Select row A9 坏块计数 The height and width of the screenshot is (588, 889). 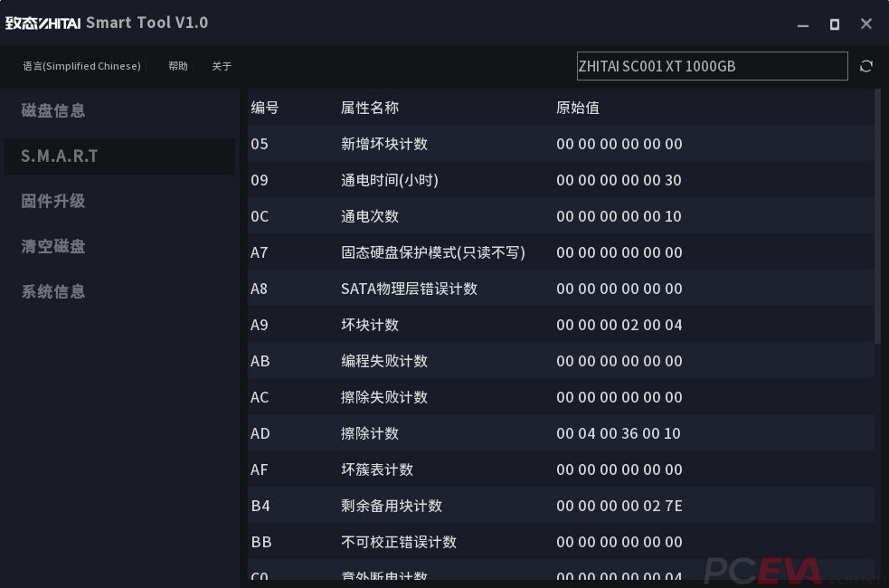click(452, 325)
